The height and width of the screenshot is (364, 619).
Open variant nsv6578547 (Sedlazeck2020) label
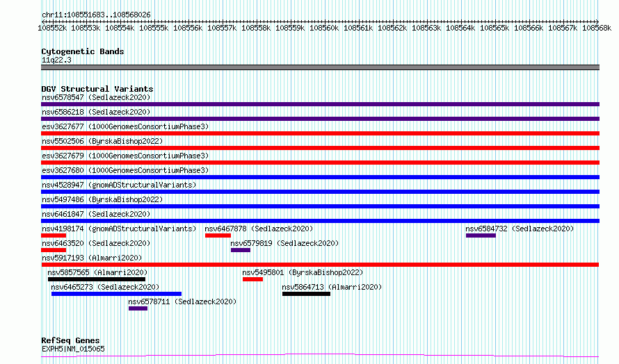[96, 97]
